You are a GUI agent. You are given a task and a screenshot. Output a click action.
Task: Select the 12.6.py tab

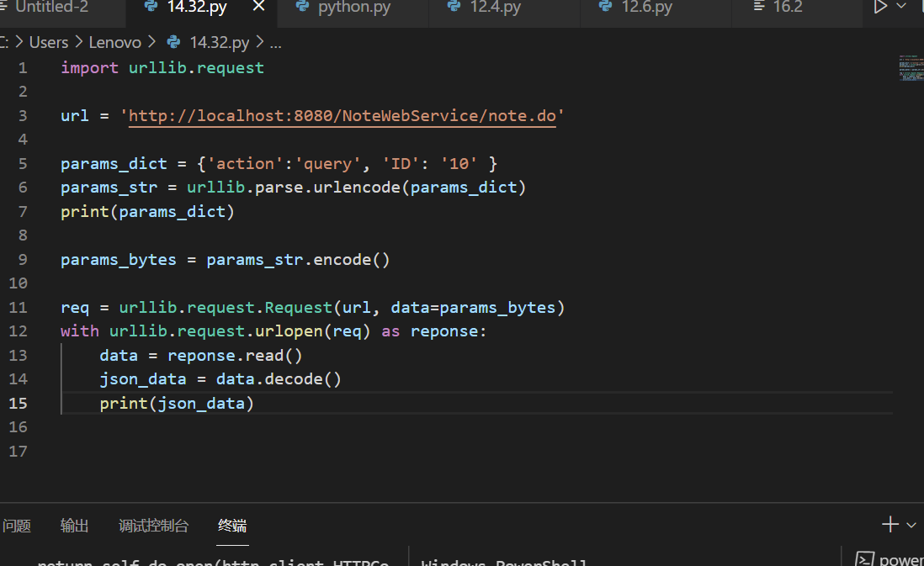pos(646,8)
